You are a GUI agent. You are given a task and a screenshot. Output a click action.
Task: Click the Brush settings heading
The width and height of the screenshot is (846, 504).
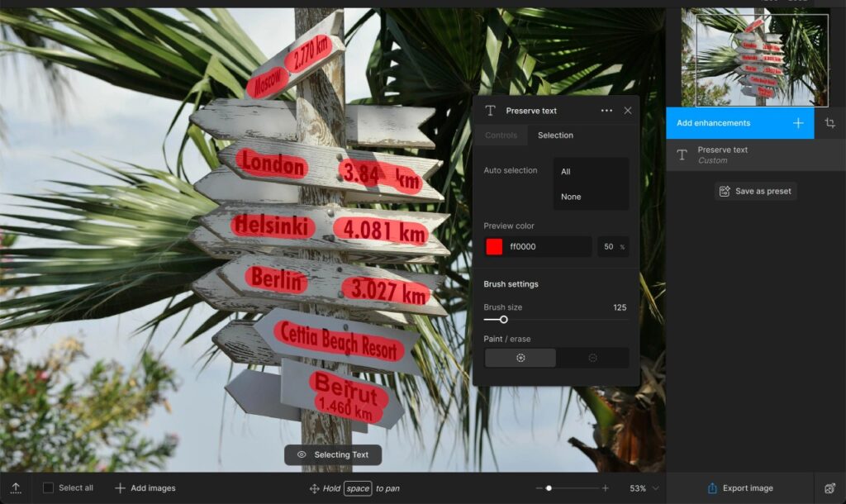pyautogui.click(x=511, y=284)
